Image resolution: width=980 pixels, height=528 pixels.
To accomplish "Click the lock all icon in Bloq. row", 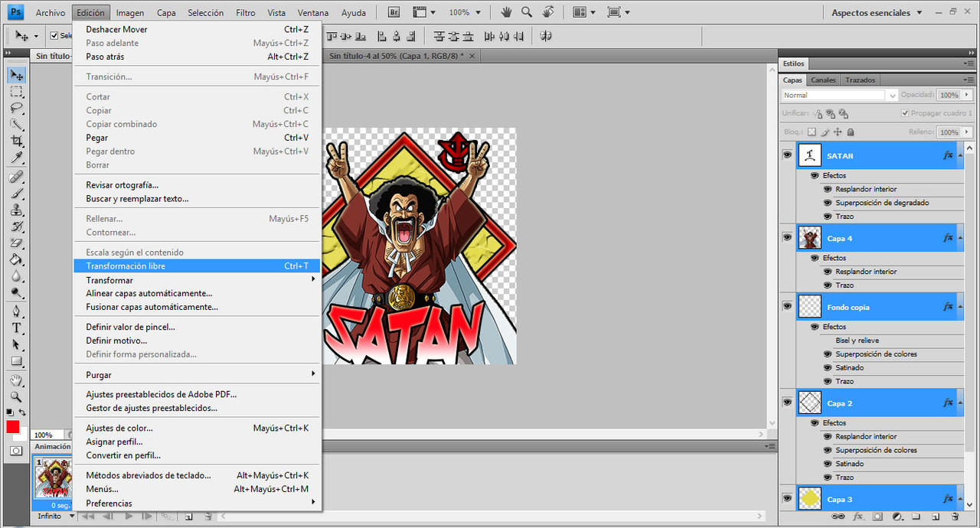I will [x=851, y=132].
